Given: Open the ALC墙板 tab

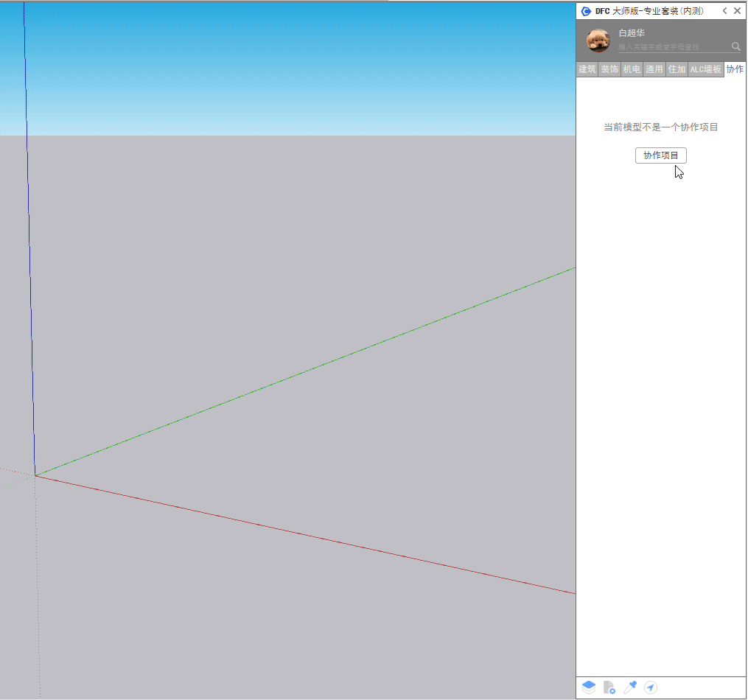Looking at the screenshot, I should (705, 69).
